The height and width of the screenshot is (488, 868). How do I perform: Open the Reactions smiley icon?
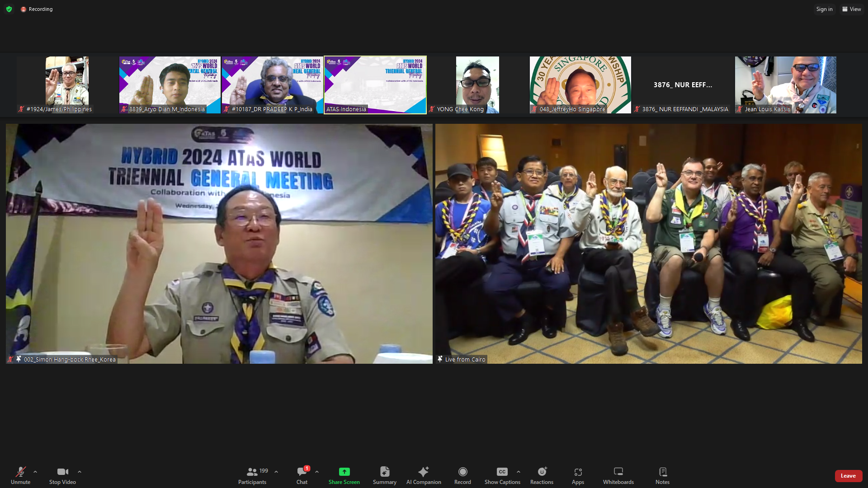[542, 472]
